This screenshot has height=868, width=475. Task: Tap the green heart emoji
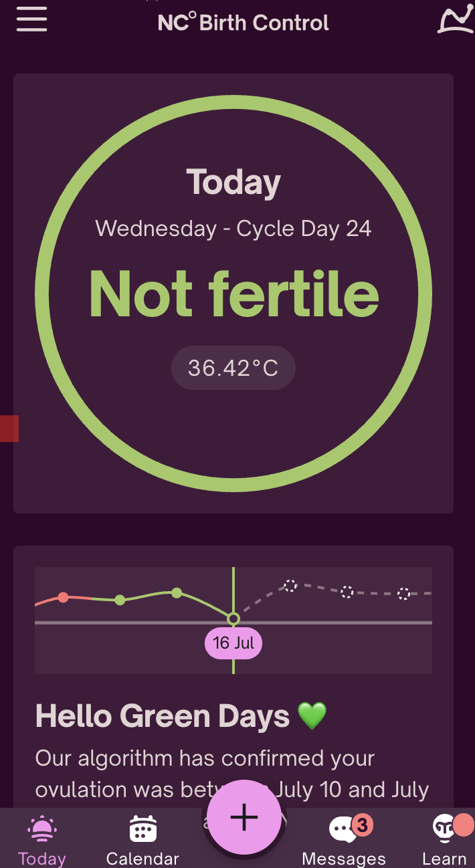point(312,716)
